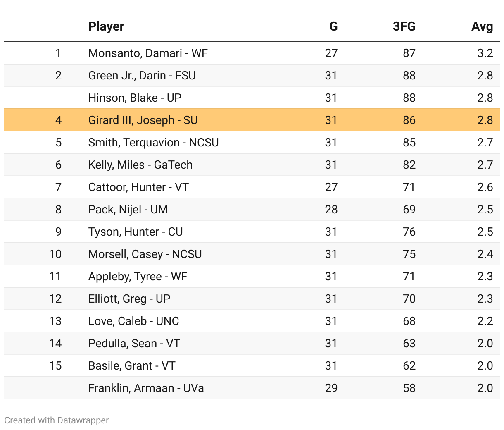The width and height of the screenshot is (504, 430).
Task: Select Smith, Terquavion - NCSU row
Action: 153,143
